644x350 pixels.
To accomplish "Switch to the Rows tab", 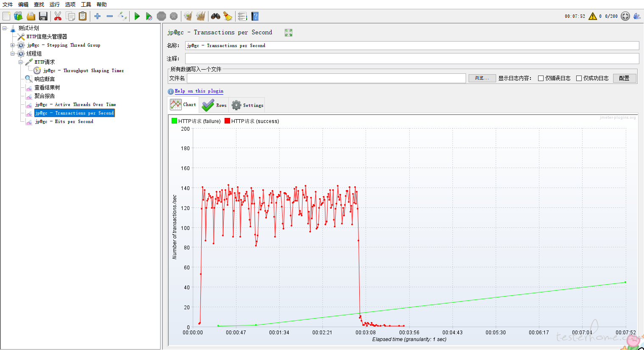I will 214,105.
